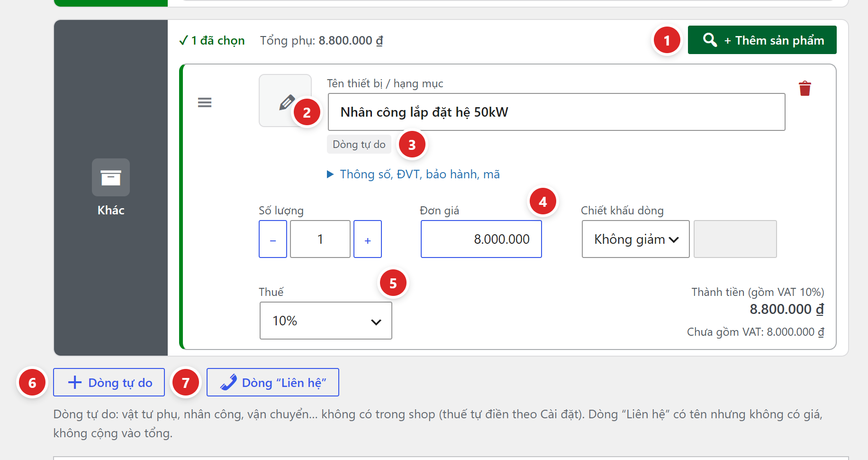868x460 pixels.
Task: Open the Không giảm discount dropdown
Action: click(x=635, y=239)
